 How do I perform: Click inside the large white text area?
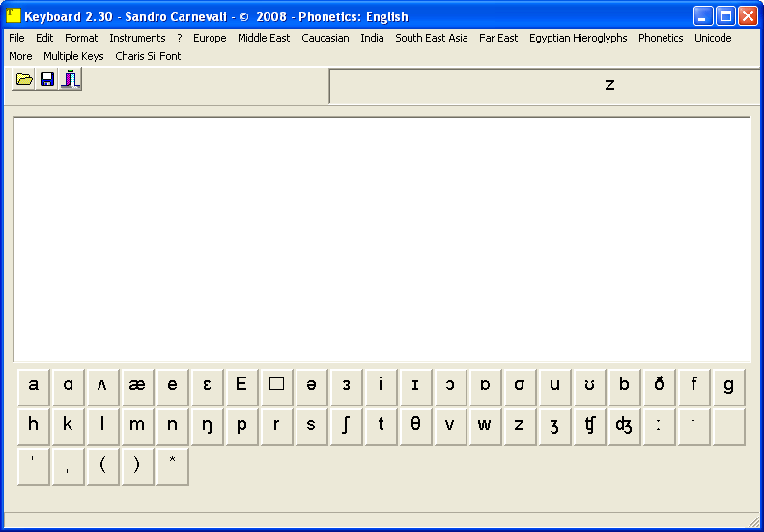pyautogui.click(x=382, y=239)
